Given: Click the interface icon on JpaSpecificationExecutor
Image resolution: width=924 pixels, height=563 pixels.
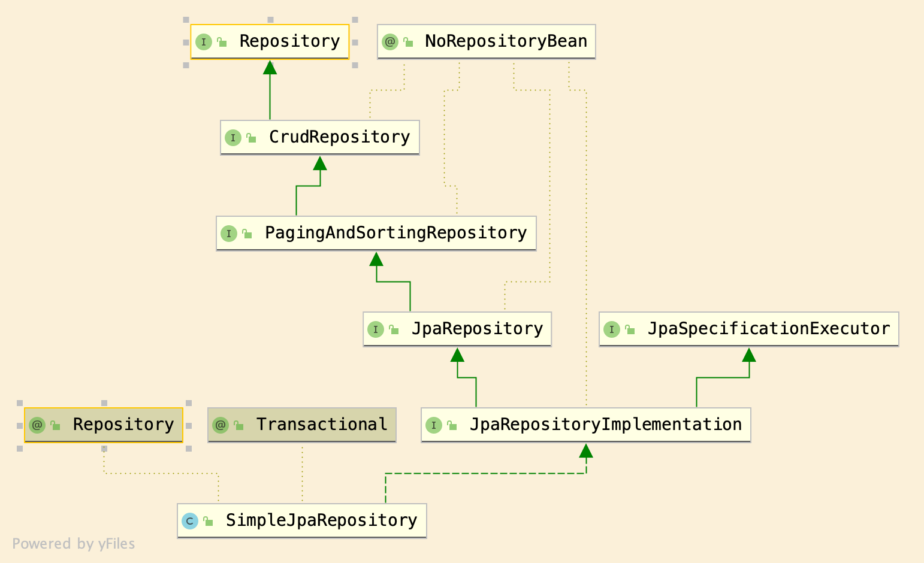Looking at the screenshot, I should tap(612, 329).
